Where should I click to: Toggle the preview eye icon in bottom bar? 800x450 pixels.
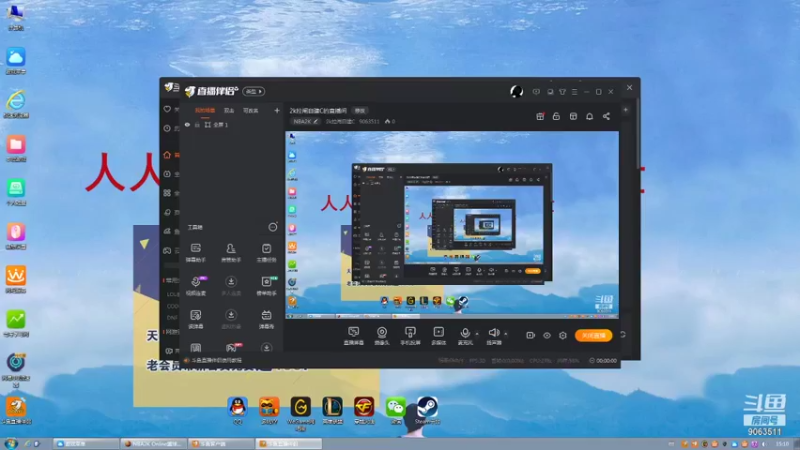(546, 335)
